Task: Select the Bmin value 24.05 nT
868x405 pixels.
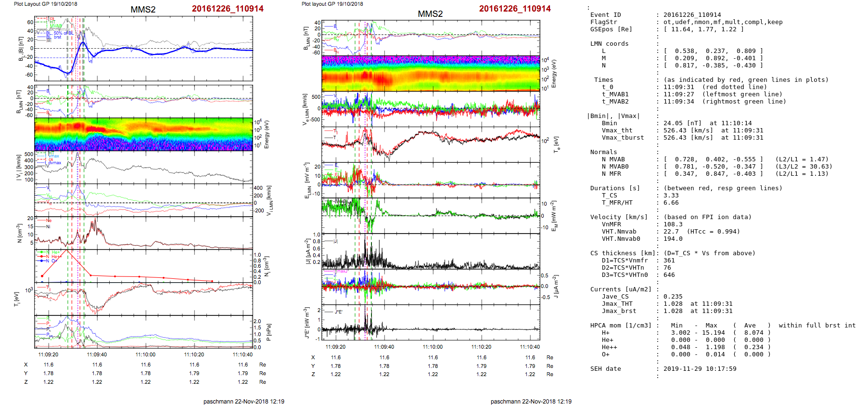Action: point(680,123)
